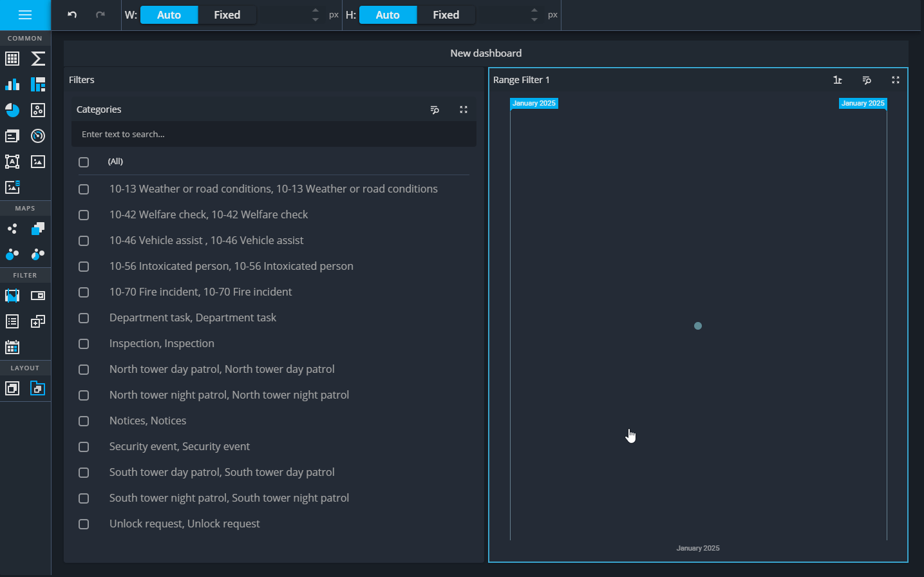Add a Tab Container layout item
Screen dimensions: 924x577
tap(38, 388)
